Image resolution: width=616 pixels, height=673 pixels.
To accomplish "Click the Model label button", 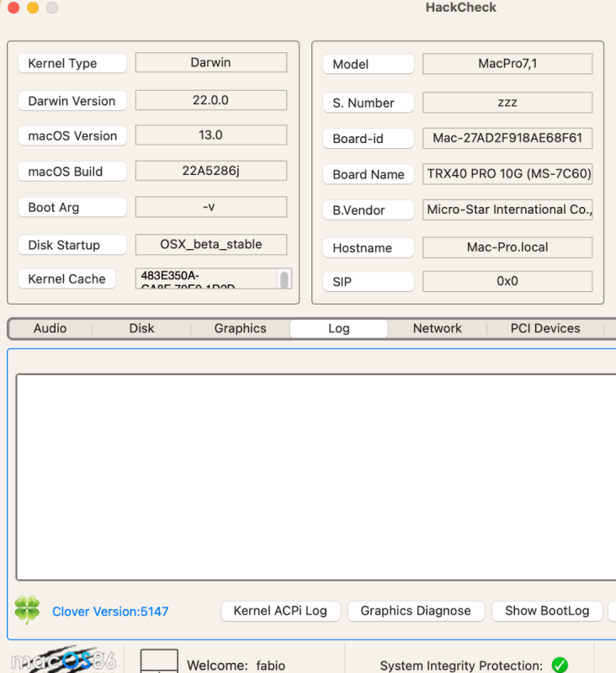I will [369, 65].
